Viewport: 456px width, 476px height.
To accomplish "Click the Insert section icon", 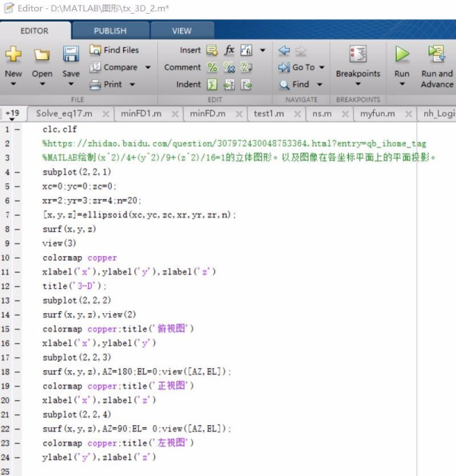I will click(212, 50).
